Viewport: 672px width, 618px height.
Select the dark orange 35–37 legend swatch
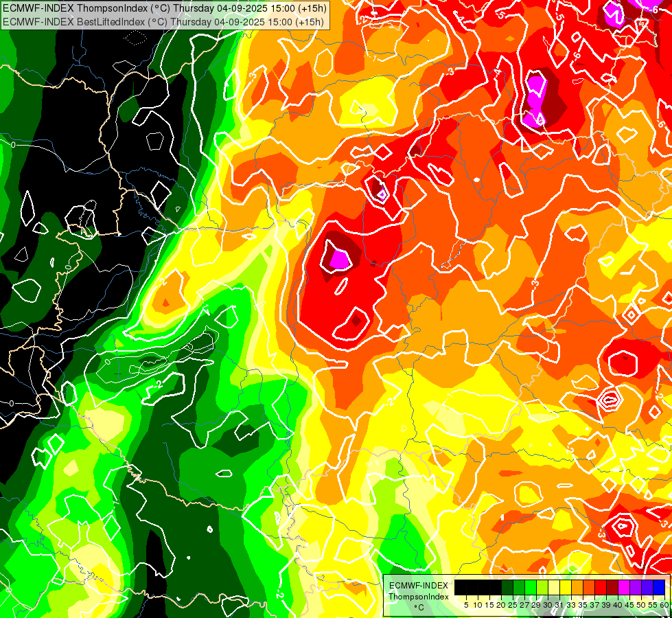click(x=589, y=587)
